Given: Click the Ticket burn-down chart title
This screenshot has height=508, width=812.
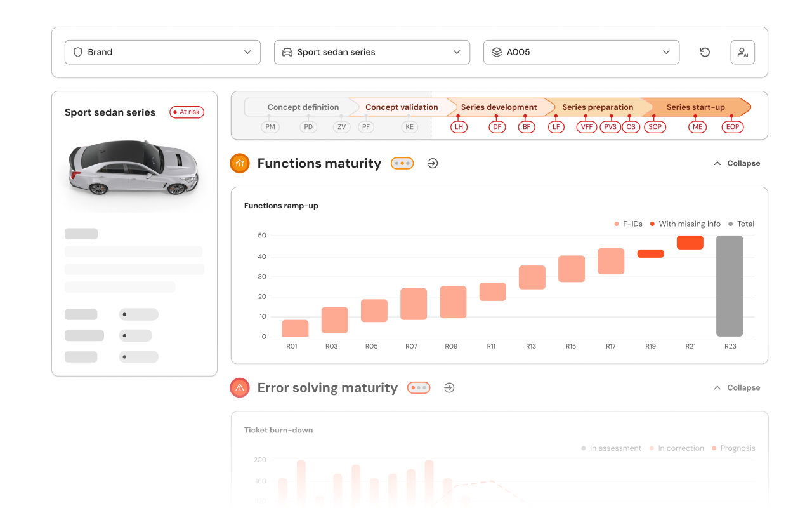Looking at the screenshot, I should tap(278, 430).
